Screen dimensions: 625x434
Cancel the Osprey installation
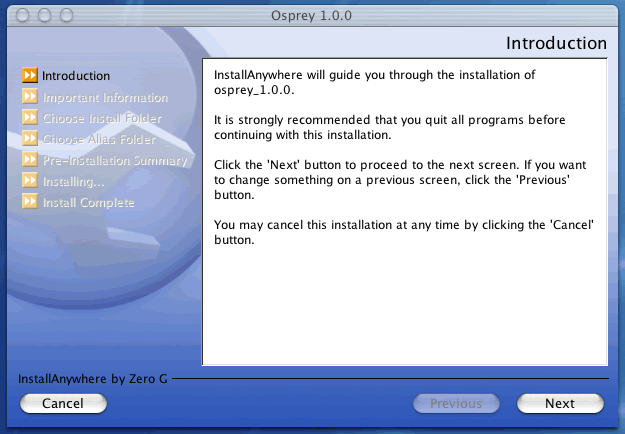pos(62,403)
